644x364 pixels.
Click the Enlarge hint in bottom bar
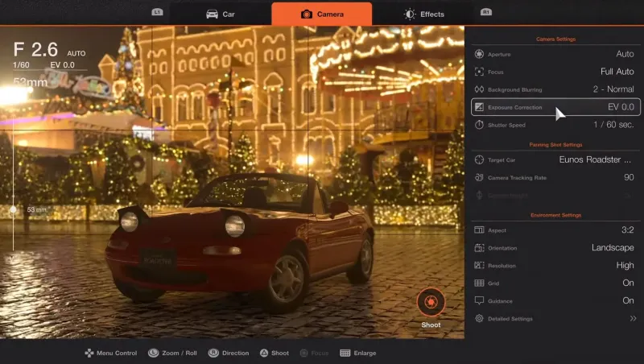pyautogui.click(x=358, y=353)
